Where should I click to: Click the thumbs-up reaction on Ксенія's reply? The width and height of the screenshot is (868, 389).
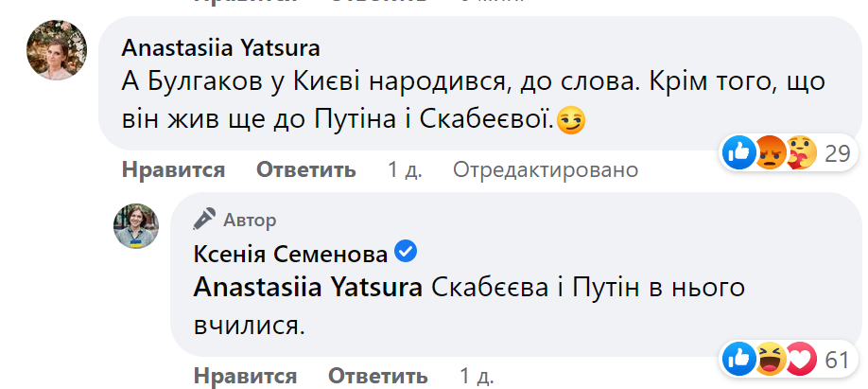pyautogui.click(x=738, y=358)
